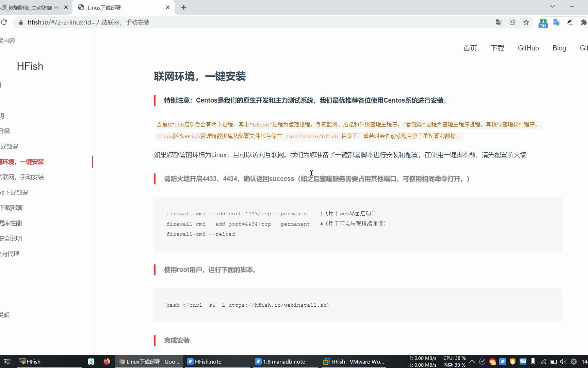Screen dimensions: 588x368
Task: Open the HFish taskbar app
Action: click(49, 362)
